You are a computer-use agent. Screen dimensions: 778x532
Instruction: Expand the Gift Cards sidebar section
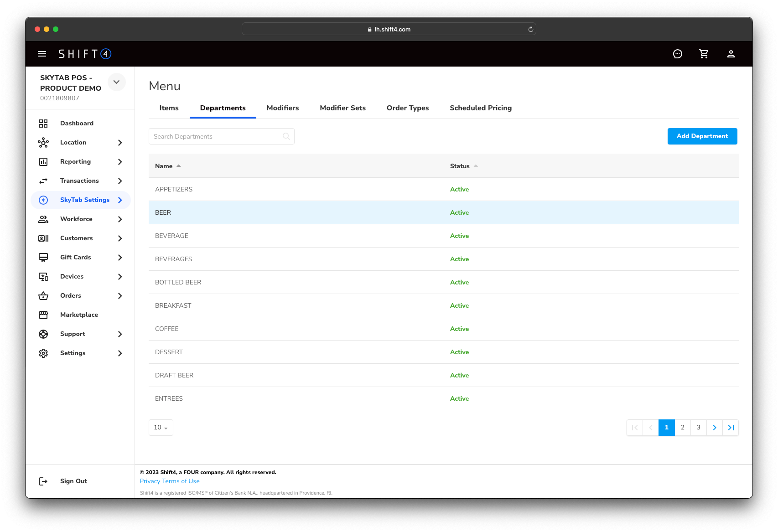pyautogui.click(x=120, y=258)
